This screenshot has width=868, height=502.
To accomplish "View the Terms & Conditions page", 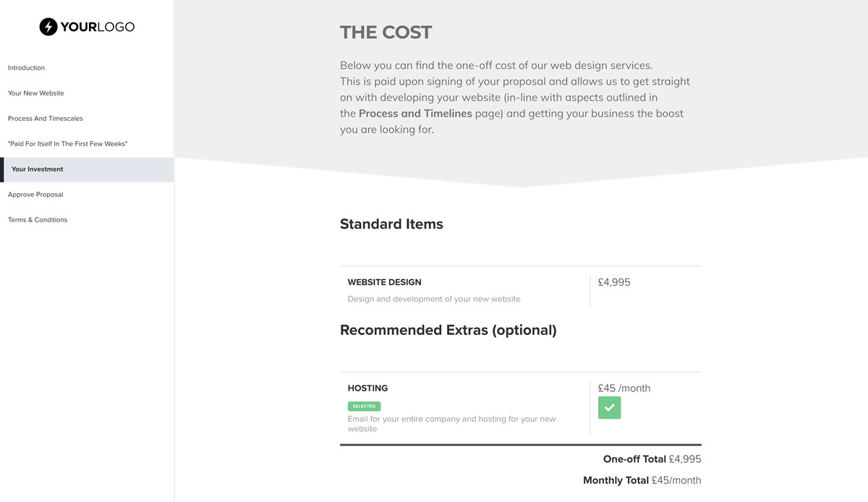I will pyautogui.click(x=38, y=220).
